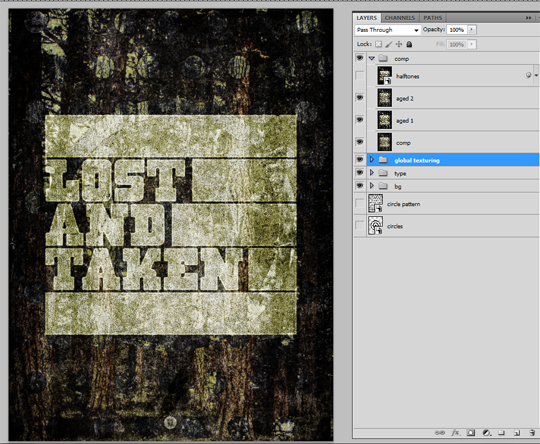The height and width of the screenshot is (444, 540).
Task: Open the Fill slider arrow
Action: [471, 44]
